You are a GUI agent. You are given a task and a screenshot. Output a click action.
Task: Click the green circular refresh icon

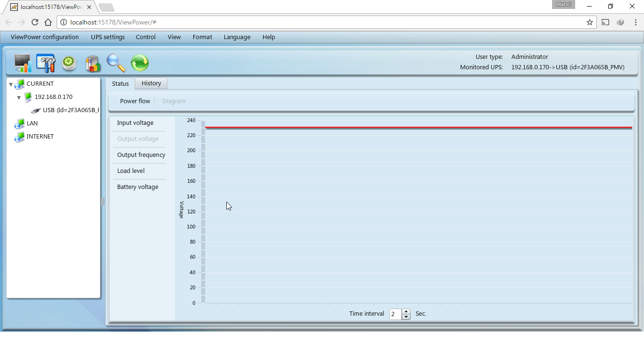coord(140,63)
